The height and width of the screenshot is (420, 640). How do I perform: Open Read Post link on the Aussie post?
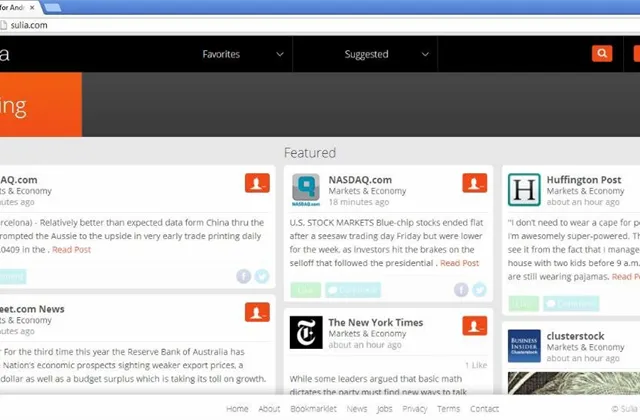(71, 250)
